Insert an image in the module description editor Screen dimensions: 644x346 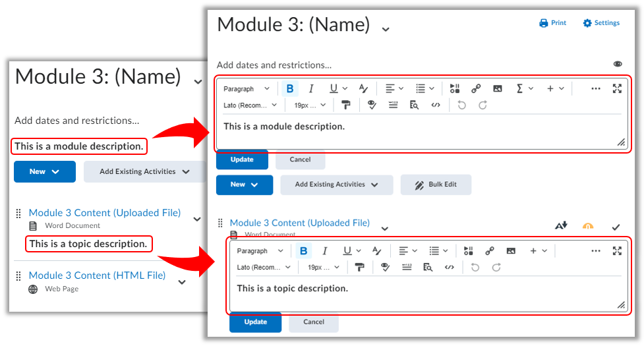pos(498,89)
